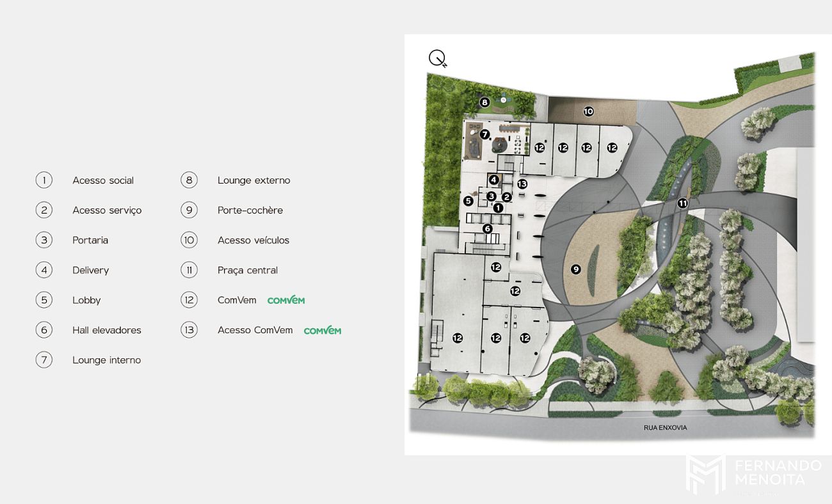Click the legend circle numbered 13
This screenshot has height=504, width=832.
[x=189, y=330]
